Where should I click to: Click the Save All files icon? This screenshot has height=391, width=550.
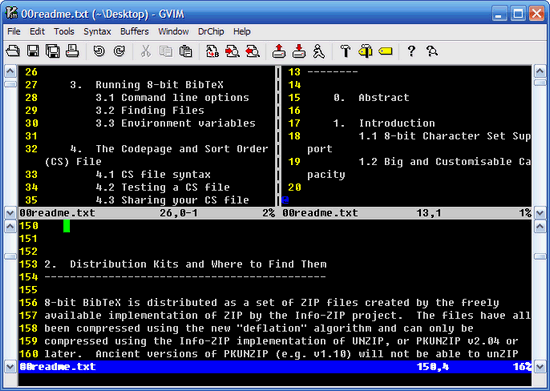53,52
